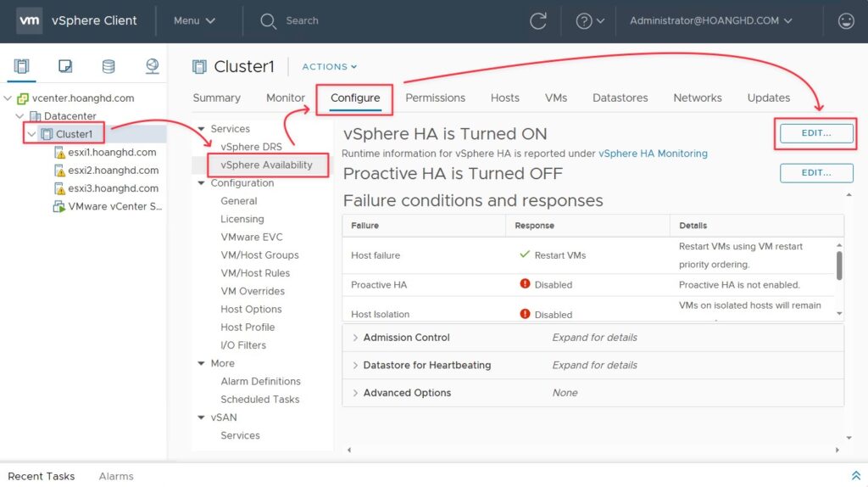Image resolution: width=868 pixels, height=487 pixels.
Task: Click the search magnifier icon
Action: (x=269, y=21)
